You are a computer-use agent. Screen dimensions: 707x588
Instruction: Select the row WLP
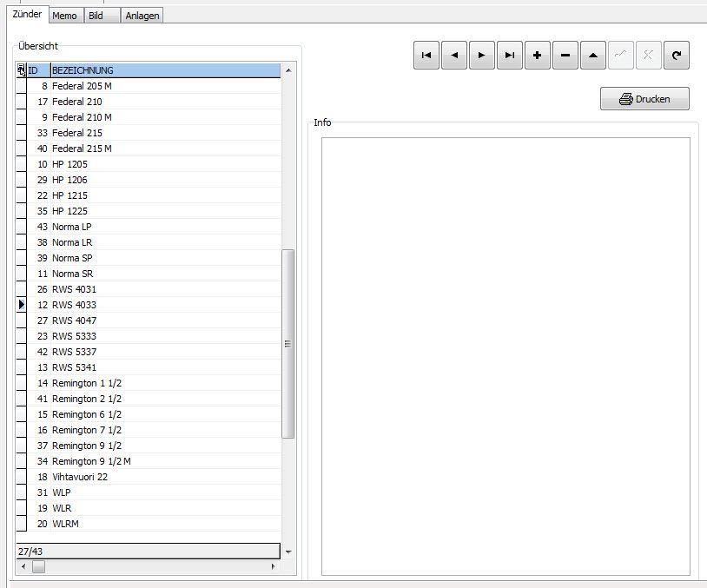[149, 492]
